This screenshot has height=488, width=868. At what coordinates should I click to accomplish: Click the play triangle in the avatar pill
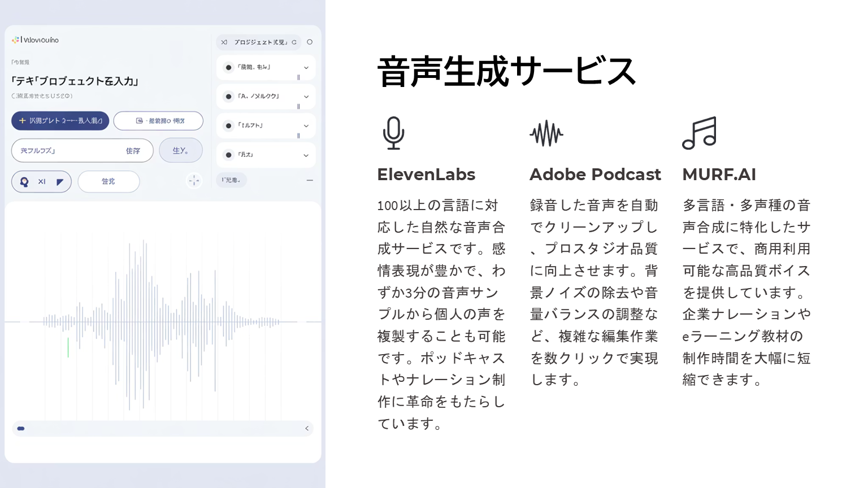(x=59, y=182)
